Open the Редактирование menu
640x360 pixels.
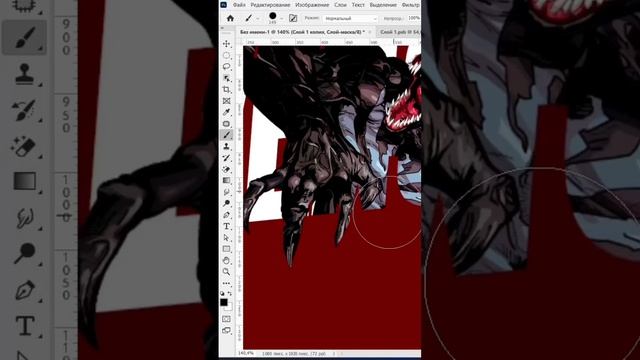pos(270,5)
